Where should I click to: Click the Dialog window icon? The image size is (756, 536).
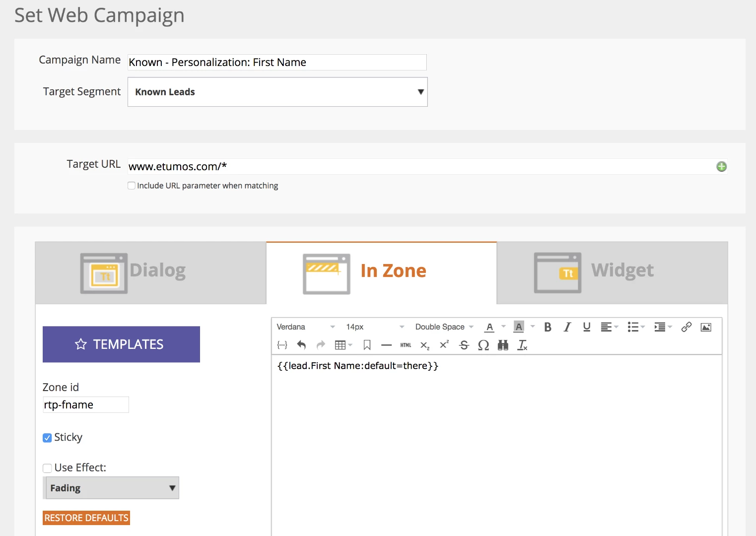tap(104, 273)
